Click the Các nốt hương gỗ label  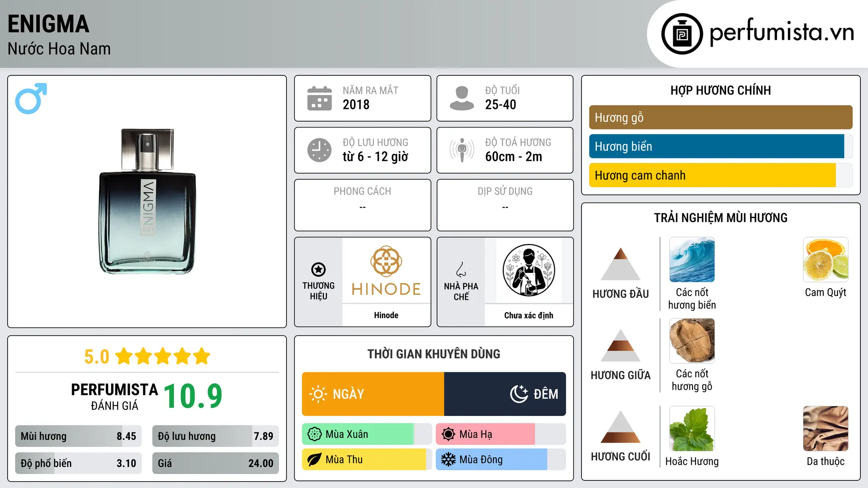tap(692, 380)
